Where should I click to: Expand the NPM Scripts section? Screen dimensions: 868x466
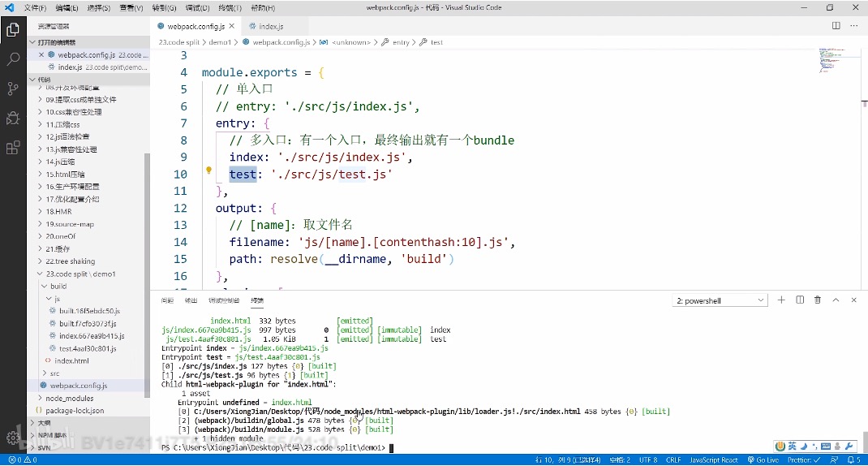point(88,435)
